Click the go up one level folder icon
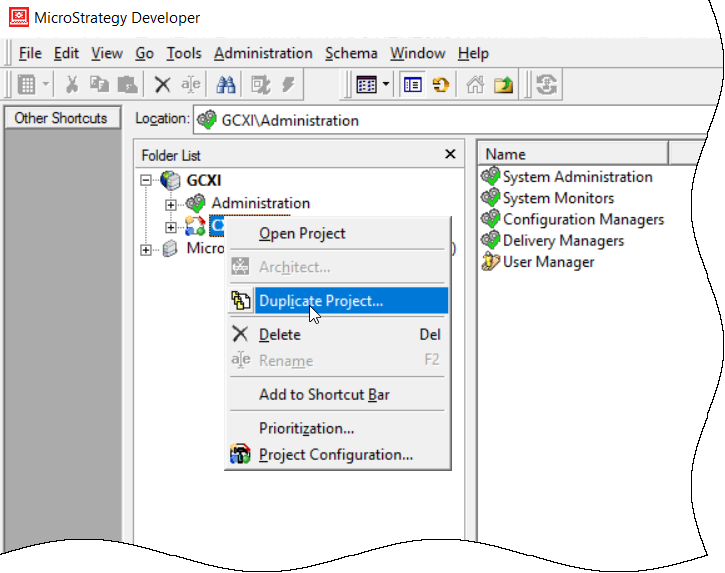 pos(502,85)
